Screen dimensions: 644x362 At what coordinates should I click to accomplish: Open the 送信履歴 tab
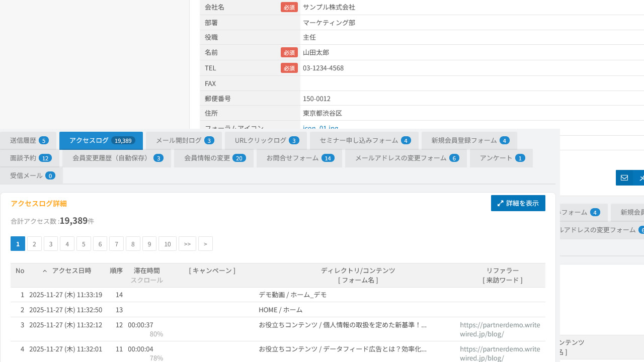coord(24,140)
